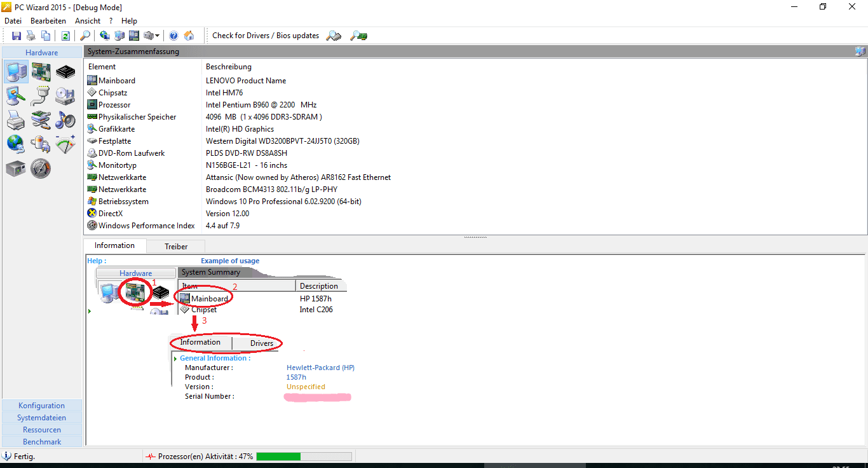The image size is (868, 468).
Task: Switch to the Treiber tab
Action: pos(176,246)
